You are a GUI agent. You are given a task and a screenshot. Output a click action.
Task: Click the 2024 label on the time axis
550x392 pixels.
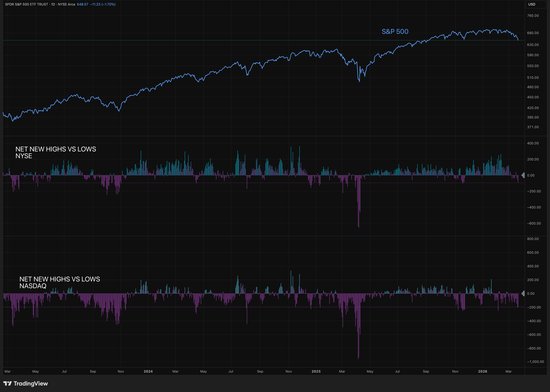pos(148,371)
